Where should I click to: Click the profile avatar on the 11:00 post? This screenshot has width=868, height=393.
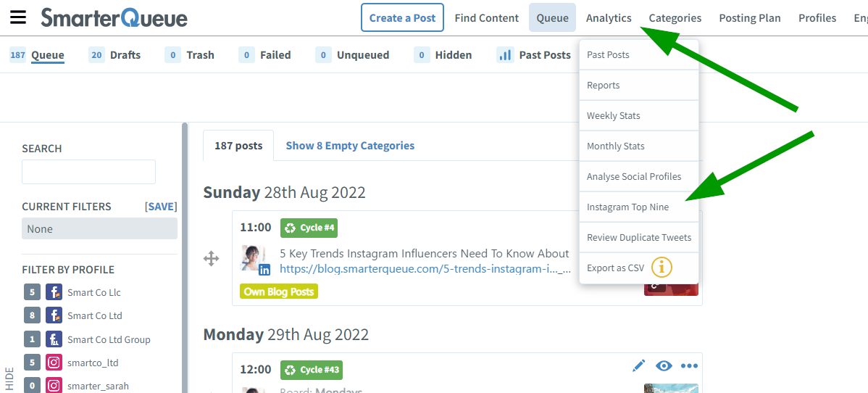[254, 258]
